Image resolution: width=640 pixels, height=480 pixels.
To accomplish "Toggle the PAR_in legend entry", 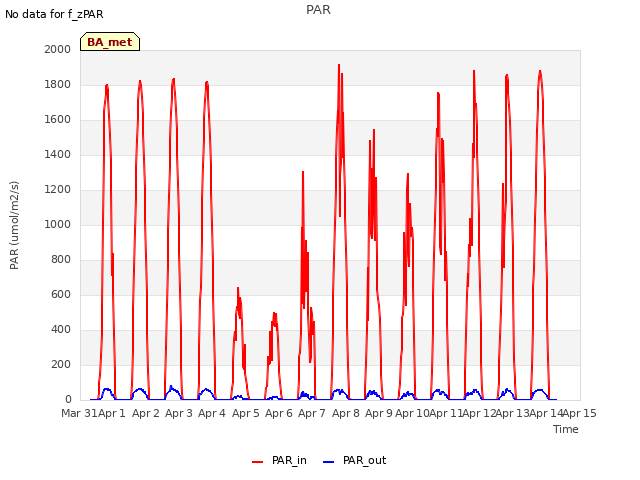I will coord(279,460).
